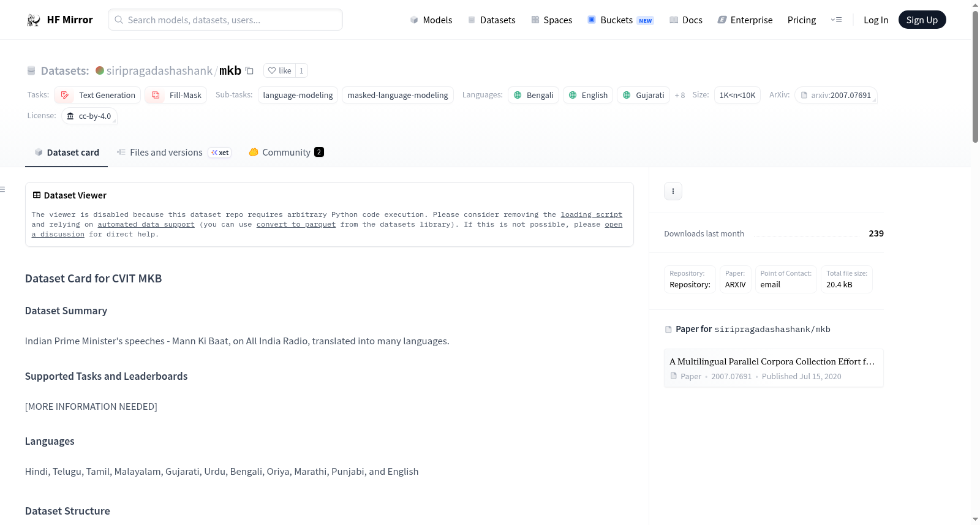Click the Dataset Card for CVIT MKB heading
The height and width of the screenshot is (525, 980).
coord(93,279)
